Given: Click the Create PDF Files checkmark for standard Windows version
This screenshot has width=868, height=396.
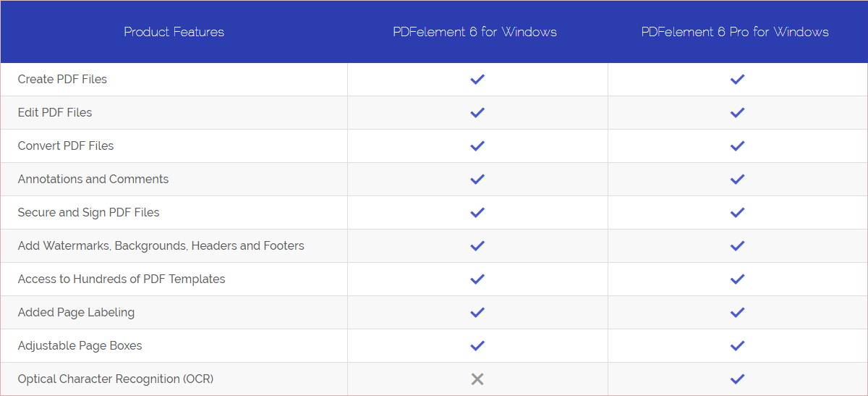Looking at the screenshot, I should [477, 80].
